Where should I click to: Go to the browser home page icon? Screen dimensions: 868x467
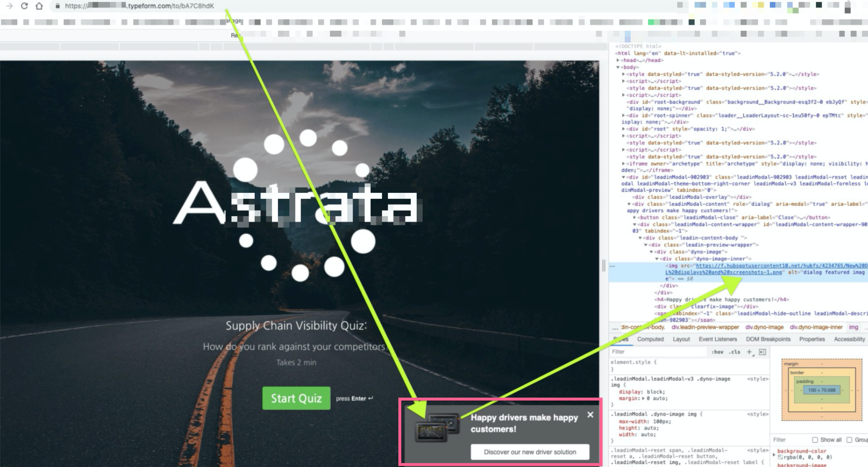coord(39,6)
